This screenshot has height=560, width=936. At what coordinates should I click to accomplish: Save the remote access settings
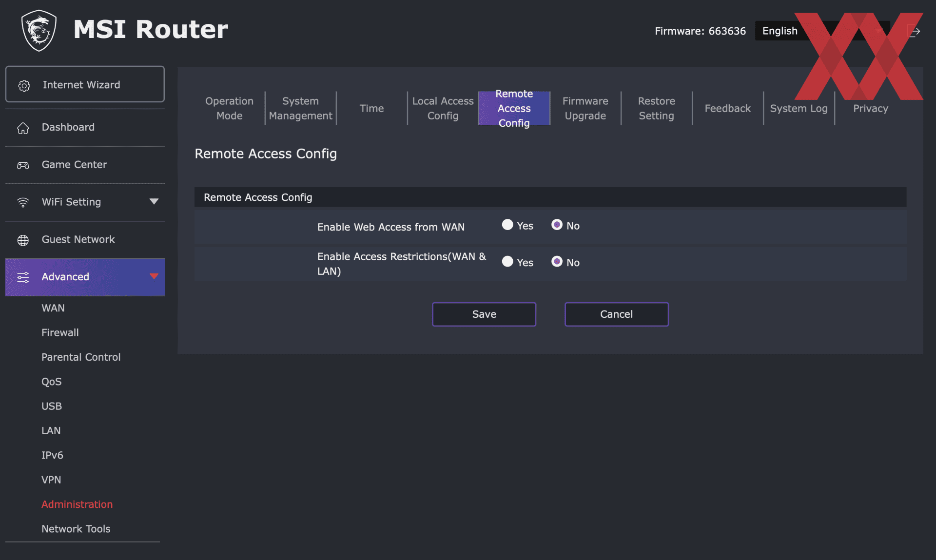click(484, 314)
